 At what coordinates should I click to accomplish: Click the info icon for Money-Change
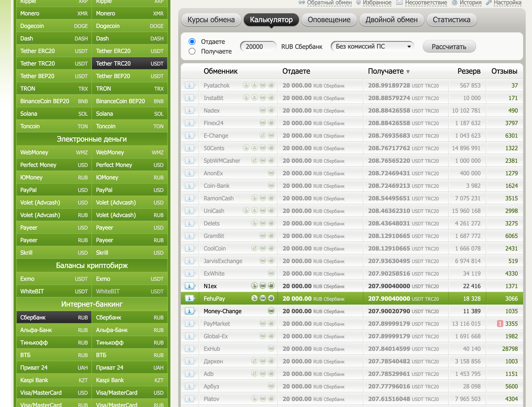[190, 311]
